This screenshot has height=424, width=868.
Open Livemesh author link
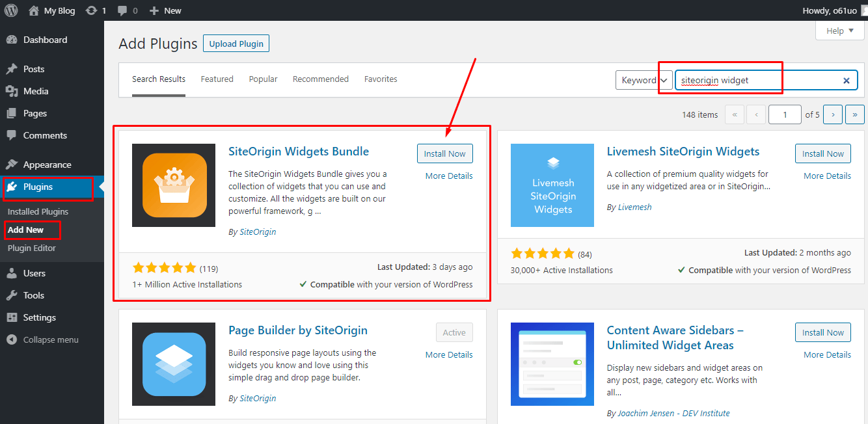(x=634, y=207)
